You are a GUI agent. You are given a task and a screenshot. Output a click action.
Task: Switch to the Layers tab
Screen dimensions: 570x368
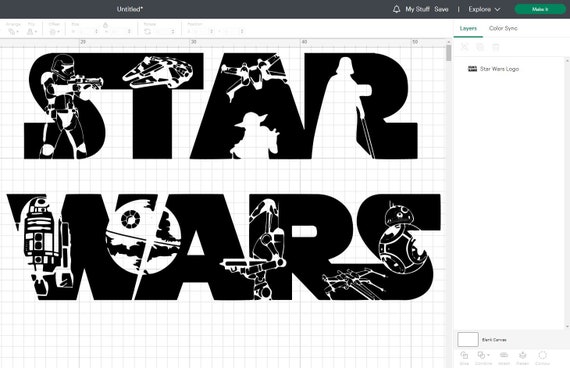click(x=468, y=28)
